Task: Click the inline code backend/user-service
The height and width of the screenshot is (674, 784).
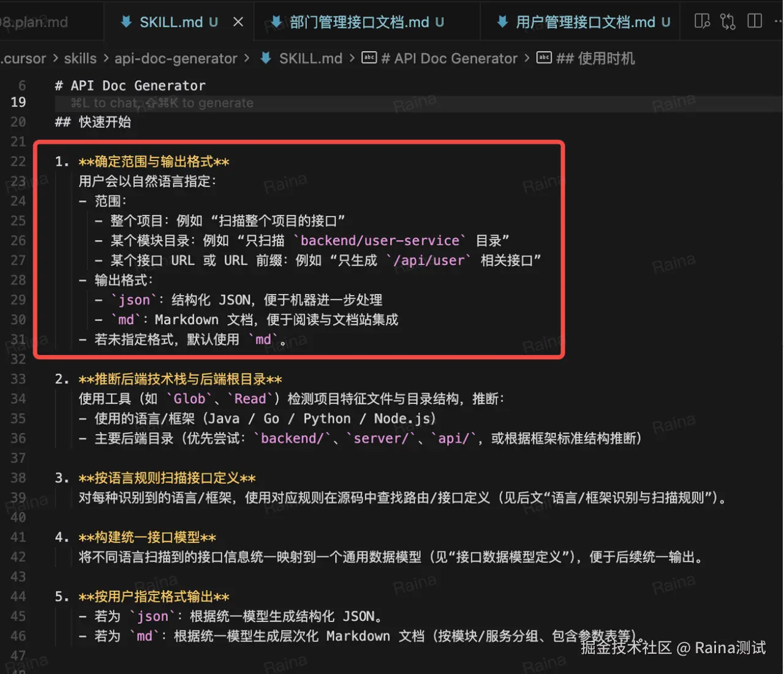Action: (380, 241)
